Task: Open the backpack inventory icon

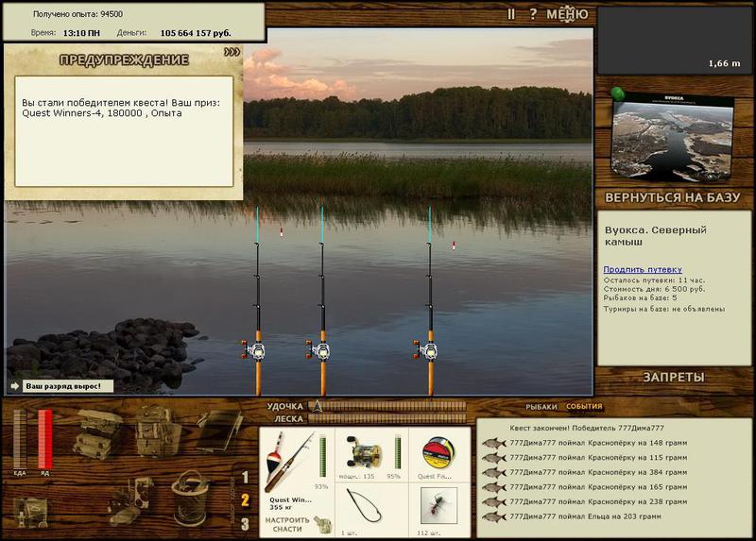Action: pos(156,431)
